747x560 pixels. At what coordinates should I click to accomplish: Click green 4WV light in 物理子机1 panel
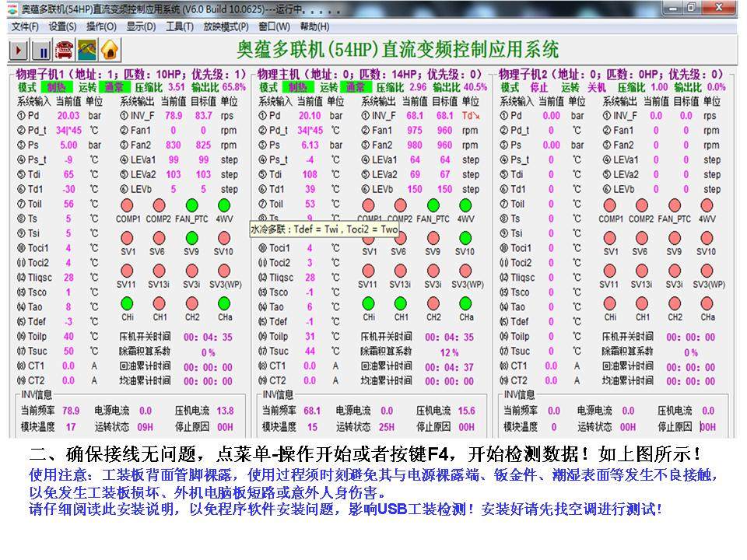(224, 205)
